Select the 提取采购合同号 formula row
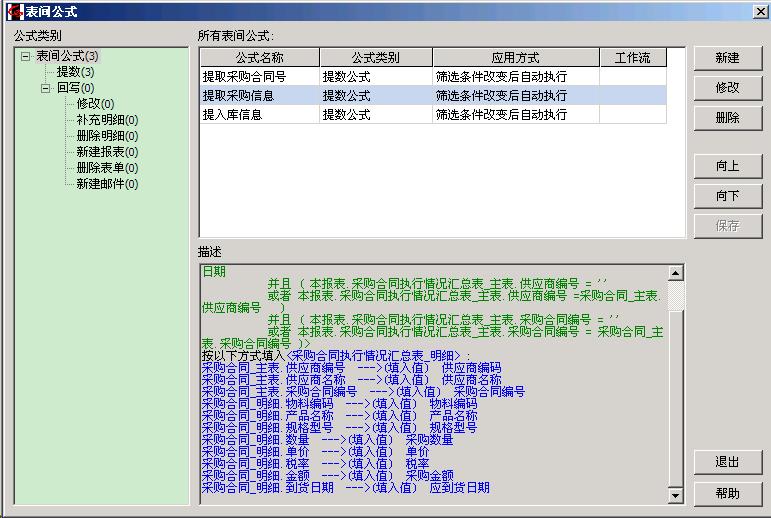 click(x=259, y=76)
